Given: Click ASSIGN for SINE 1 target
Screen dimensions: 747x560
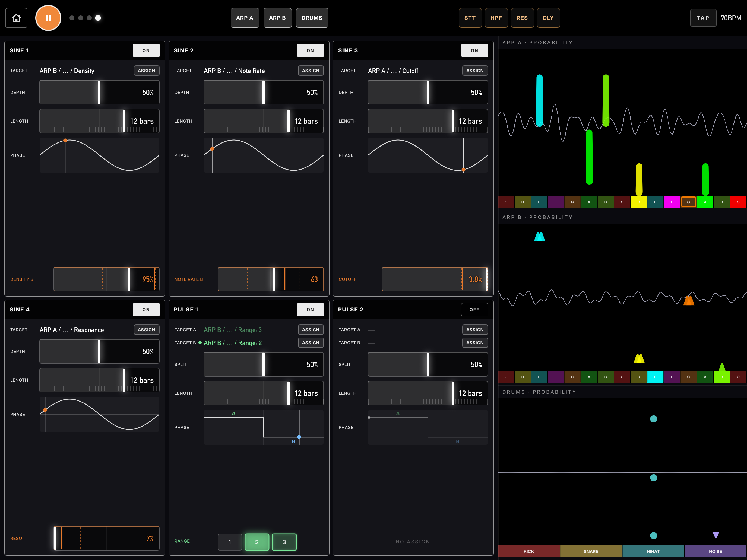Looking at the screenshot, I should pyautogui.click(x=147, y=71).
